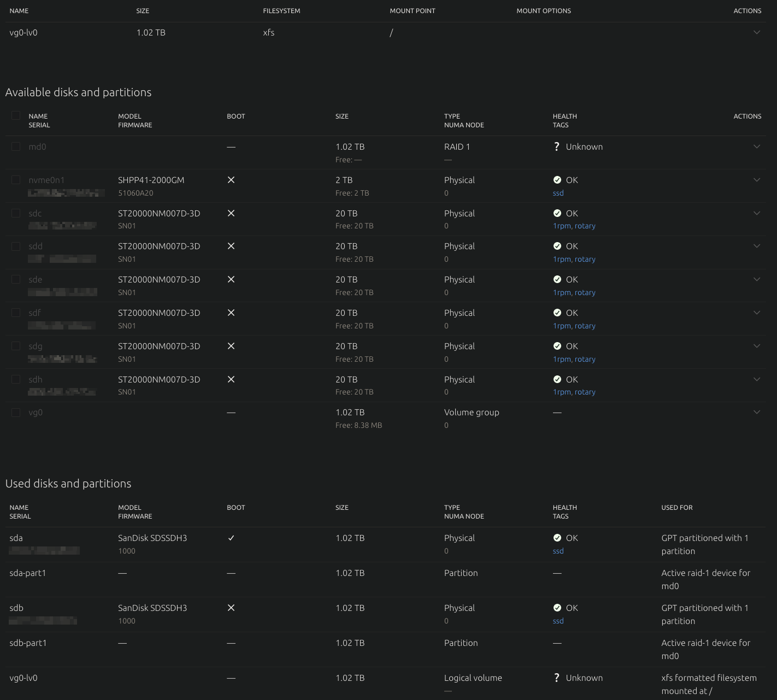Image resolution: width=777 pixels, height=700 pixels.
Task: Click the 1rpm tag for disk sdg
Action: (561, 360)
